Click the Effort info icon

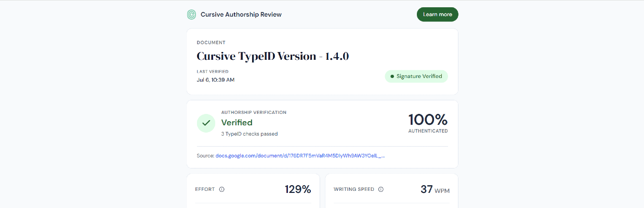coord(222,189)
